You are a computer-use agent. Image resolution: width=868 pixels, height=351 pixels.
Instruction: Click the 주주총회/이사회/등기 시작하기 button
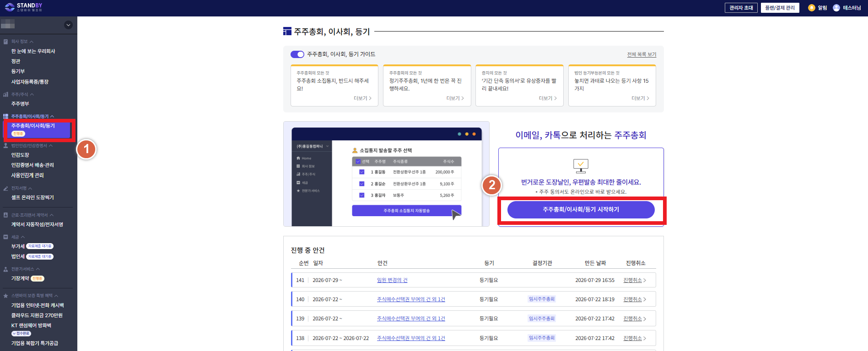(x=581, y=210)
